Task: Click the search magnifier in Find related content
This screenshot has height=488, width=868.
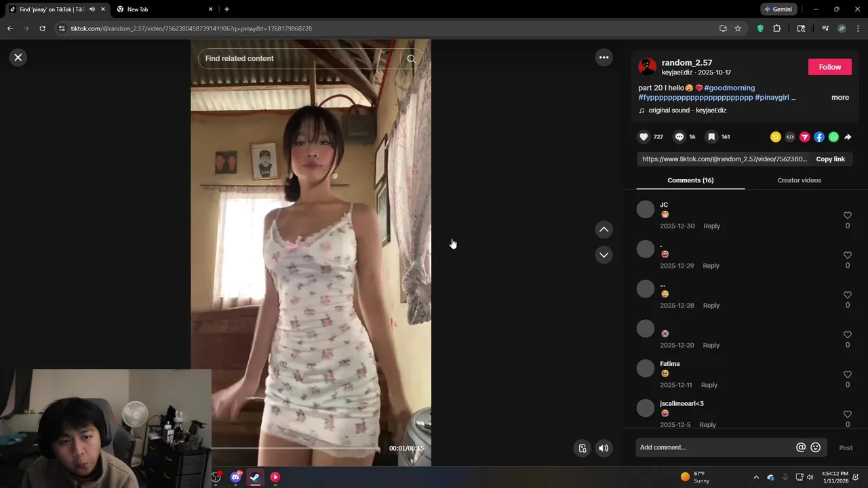Action: tap(411, 58)
